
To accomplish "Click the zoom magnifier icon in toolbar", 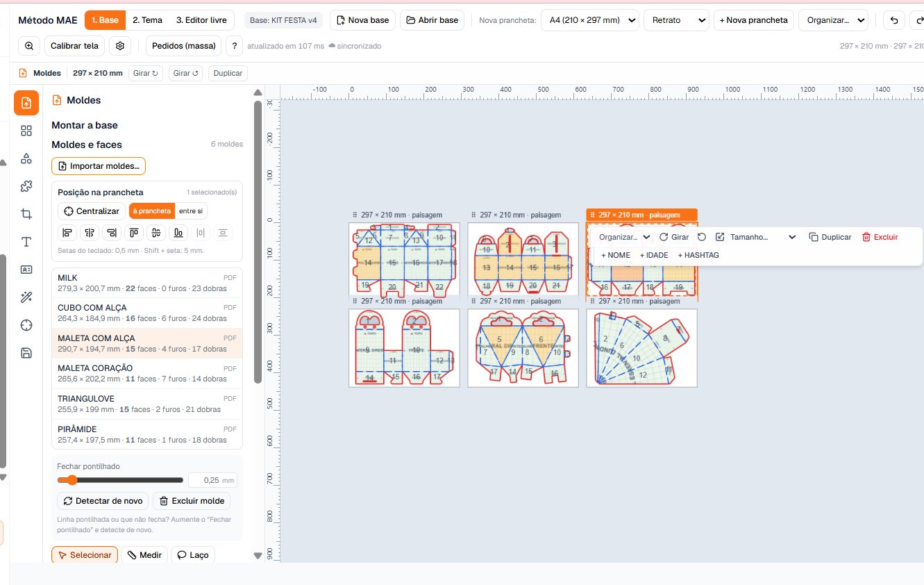I will (29, 47).
